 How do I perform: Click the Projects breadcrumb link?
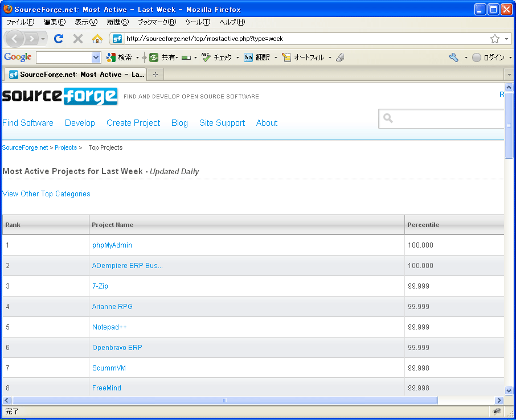coord(66,147)
